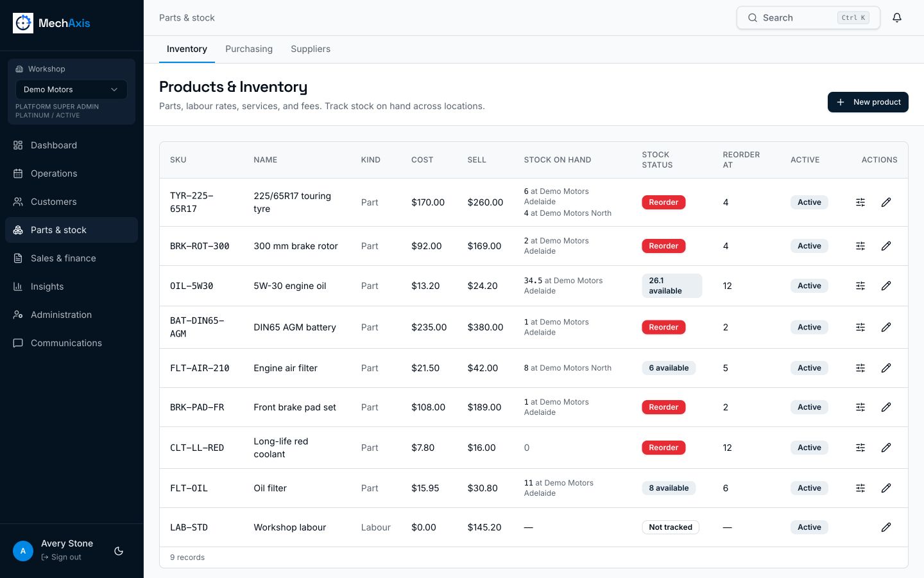924x578 pixels.
Task: Click NAME column header
Action: click(266, 160)
